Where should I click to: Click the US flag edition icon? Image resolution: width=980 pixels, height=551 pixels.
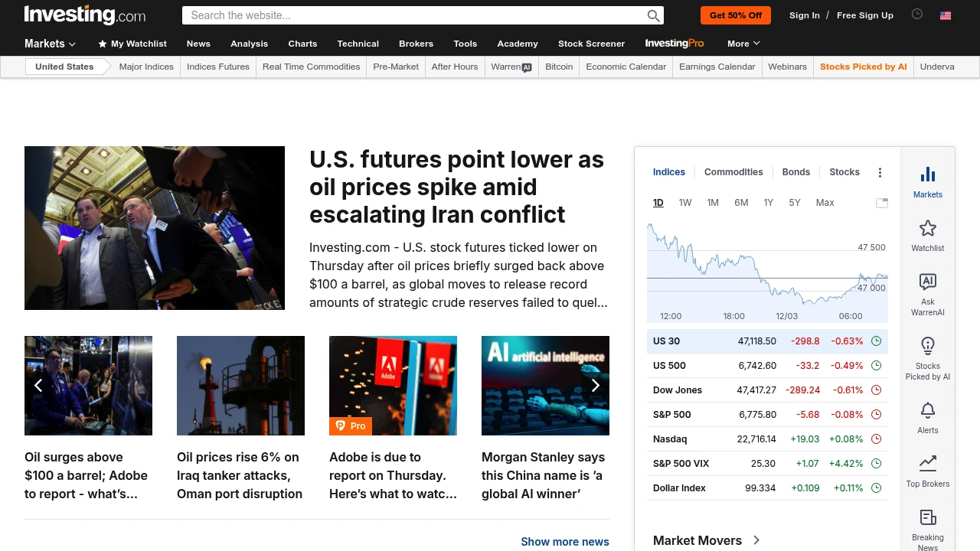tap(946, 15)
